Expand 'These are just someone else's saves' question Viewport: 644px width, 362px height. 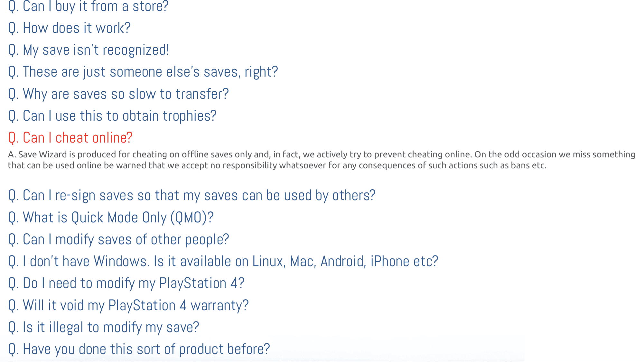point(143,72)
